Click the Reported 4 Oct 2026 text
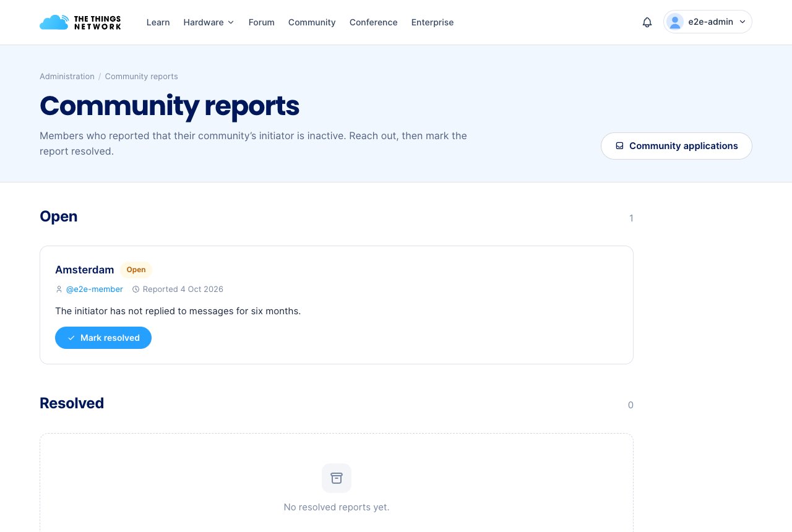Viewport: 792px width, 532px height. coord(183,290)
